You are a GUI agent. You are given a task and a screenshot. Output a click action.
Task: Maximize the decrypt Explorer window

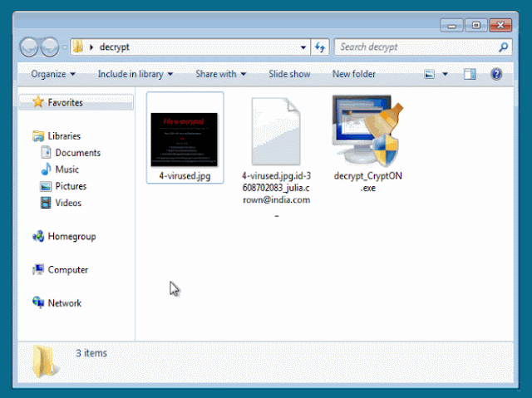tap(476, 26)
